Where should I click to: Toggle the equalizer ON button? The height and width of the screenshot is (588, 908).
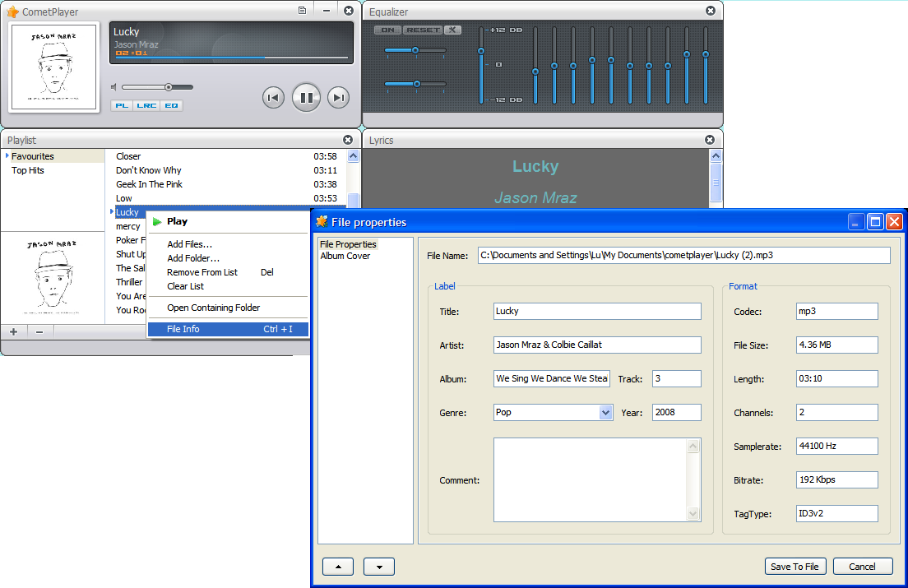[387, 30]
